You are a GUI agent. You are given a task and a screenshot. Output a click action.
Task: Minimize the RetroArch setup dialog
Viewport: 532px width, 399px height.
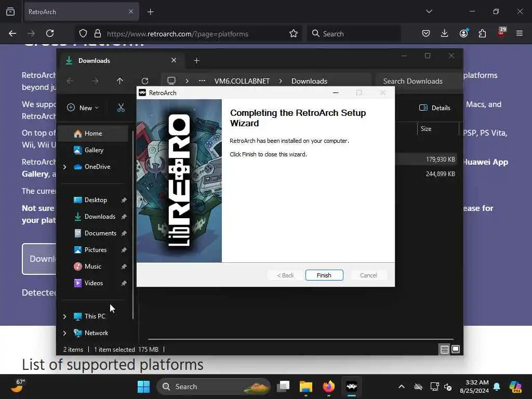[x=336, y=92]
